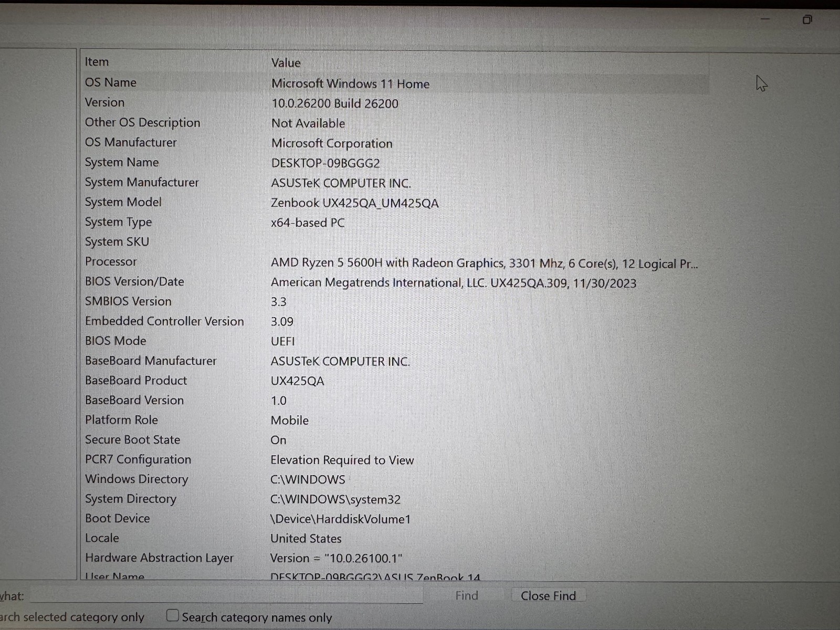Select the OS Manufacturer row label
Screen dimensions: 840x630
(131, 142)
